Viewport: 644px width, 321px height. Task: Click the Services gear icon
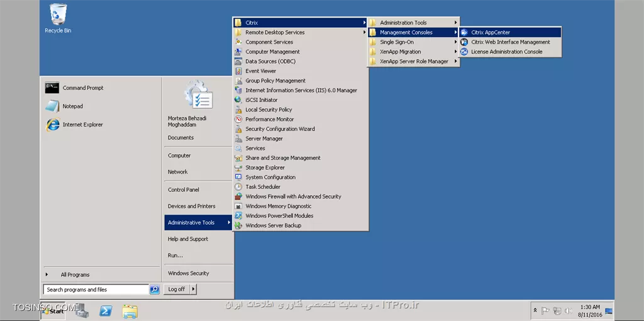(238, 149)
